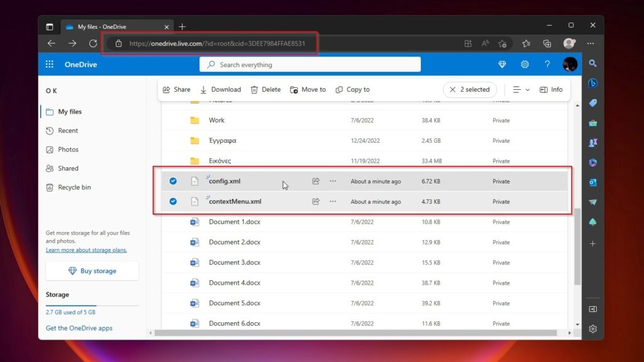Click the Buy storage button

(92, 271)
